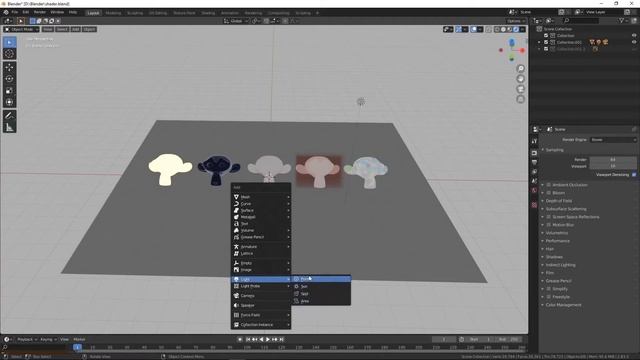Screen dimensions: 640x360
Task: Open the Output properties tab icon
Action: click(534, 162)
